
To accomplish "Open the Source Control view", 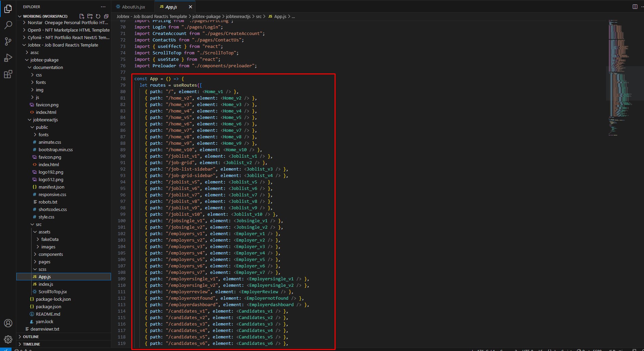I will [x=8, y=41].
